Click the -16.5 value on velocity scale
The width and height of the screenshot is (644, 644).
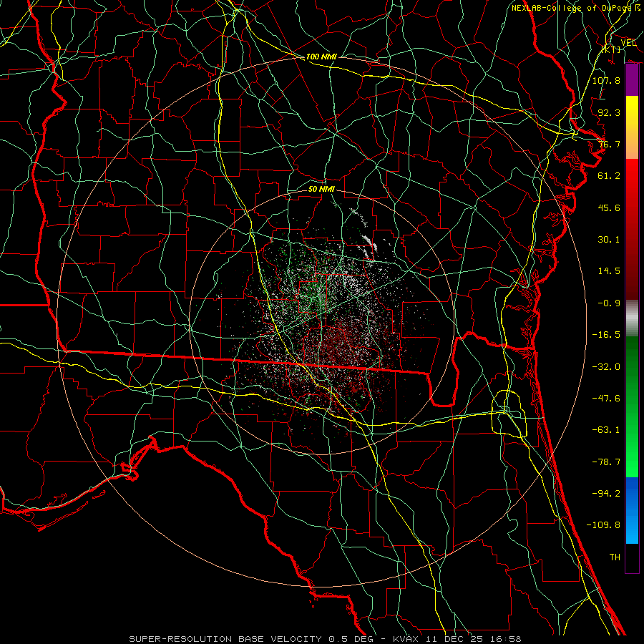(606, 335)
